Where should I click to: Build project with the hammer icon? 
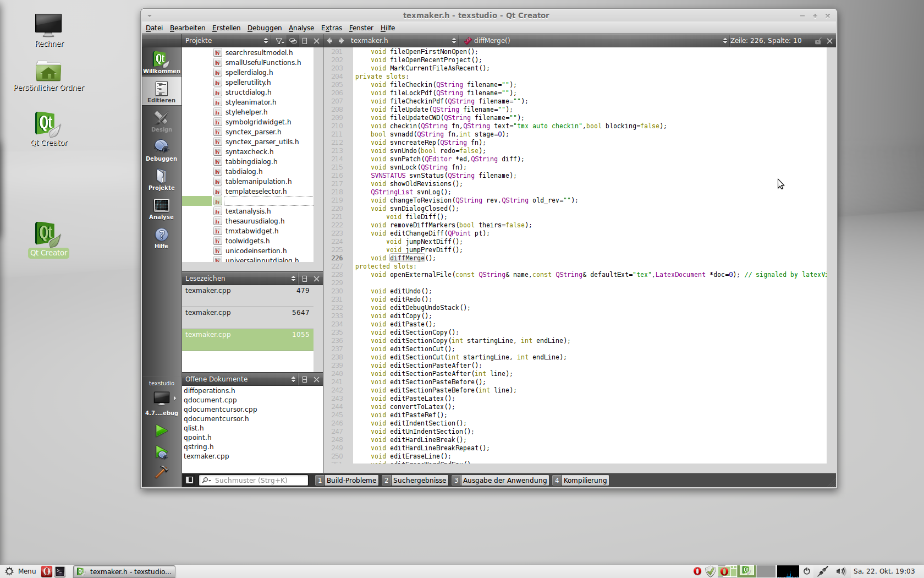[x=161, y=472]
